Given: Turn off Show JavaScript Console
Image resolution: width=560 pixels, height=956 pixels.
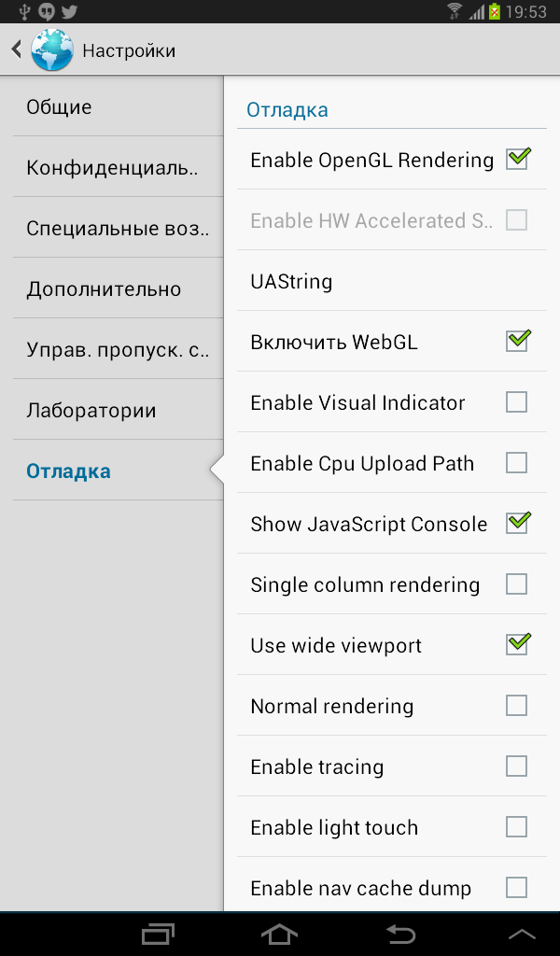Looking at the screenshot, I should [x=517, y=524].
